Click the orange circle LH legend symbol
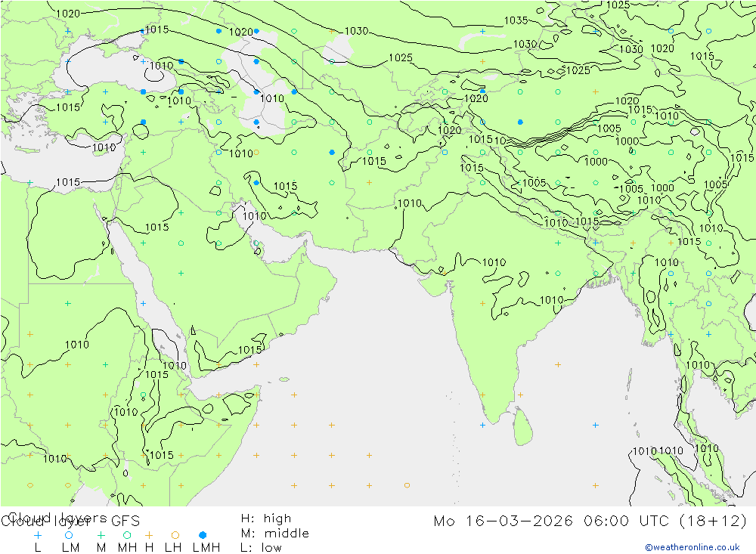756x554 pixels. pos(175,535)
